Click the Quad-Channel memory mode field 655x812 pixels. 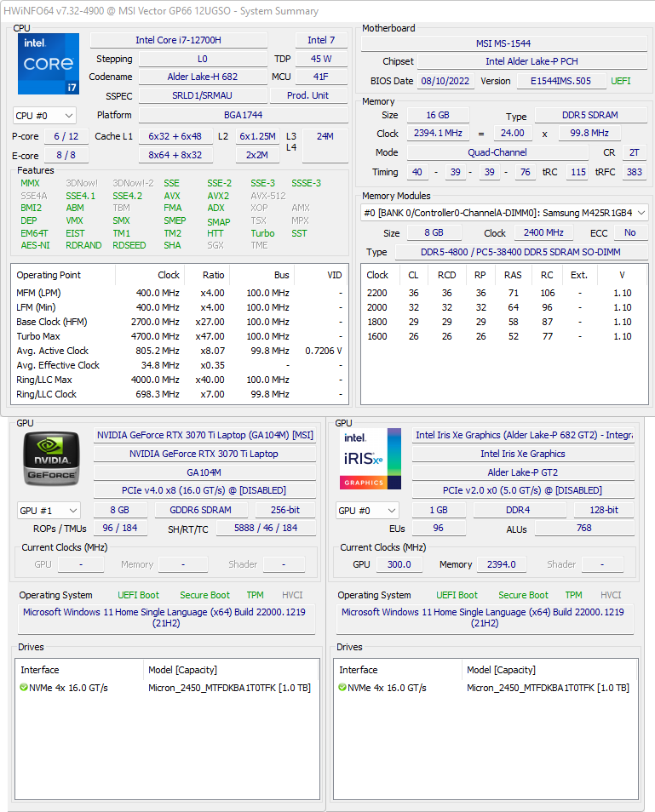(497, 152)
